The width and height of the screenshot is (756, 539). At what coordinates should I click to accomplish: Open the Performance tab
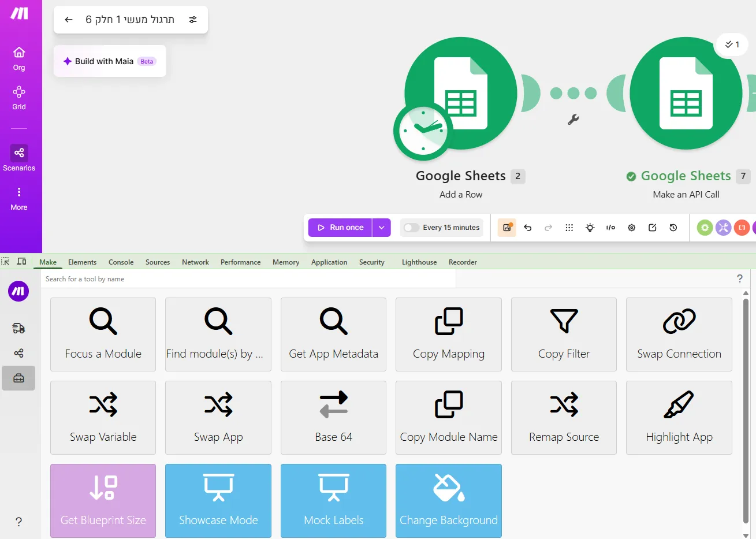(x=240, y=262)
